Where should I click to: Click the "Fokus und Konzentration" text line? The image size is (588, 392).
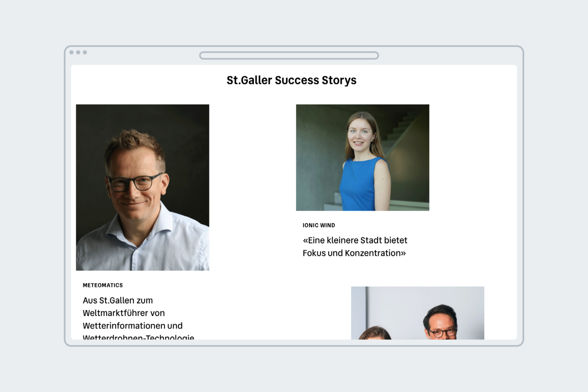coord(354,253)
